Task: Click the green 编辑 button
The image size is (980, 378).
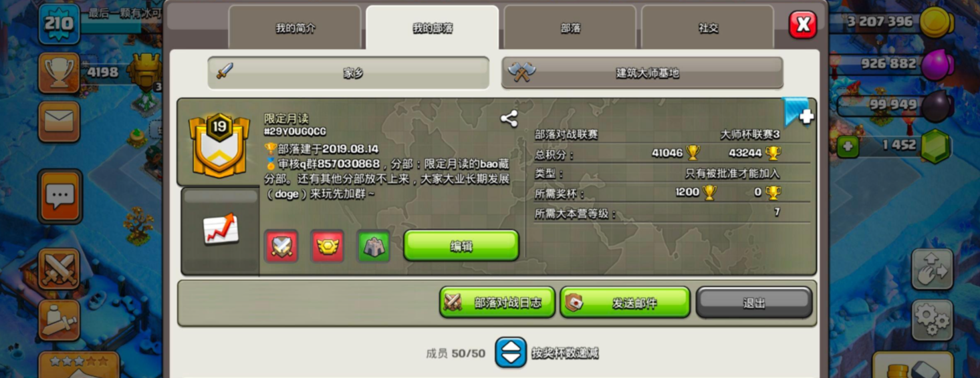Action: [461, 246]
